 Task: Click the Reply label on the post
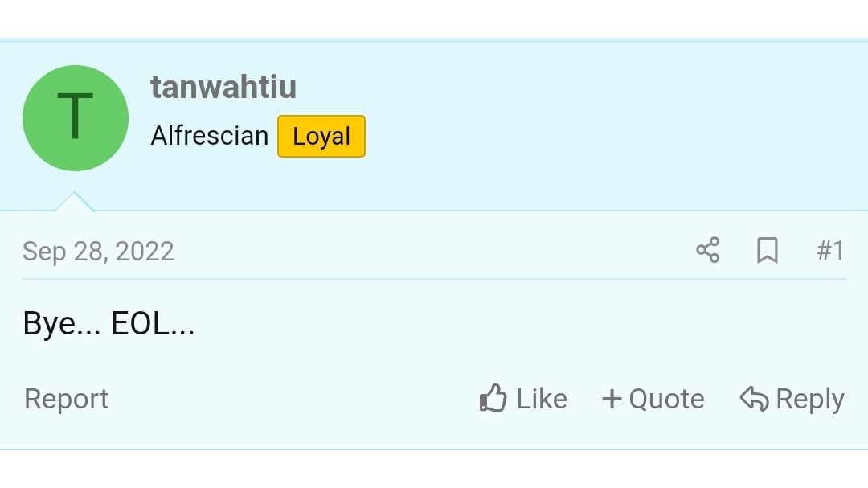click(810, 400)
